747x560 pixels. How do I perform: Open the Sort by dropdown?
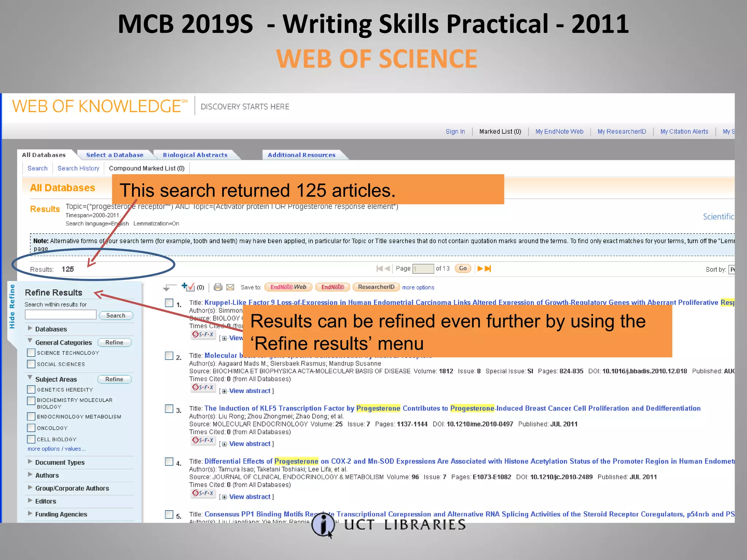pyautogui.click(x=731, y=269)
